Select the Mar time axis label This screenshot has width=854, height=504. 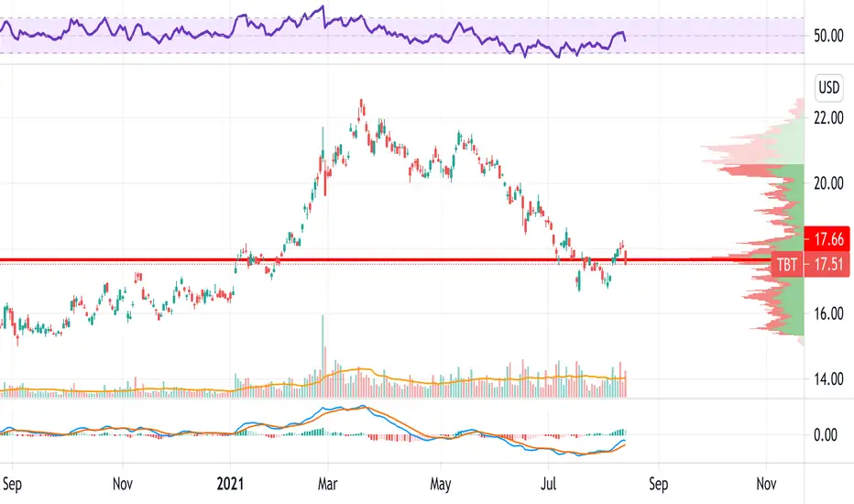(327, 483)
